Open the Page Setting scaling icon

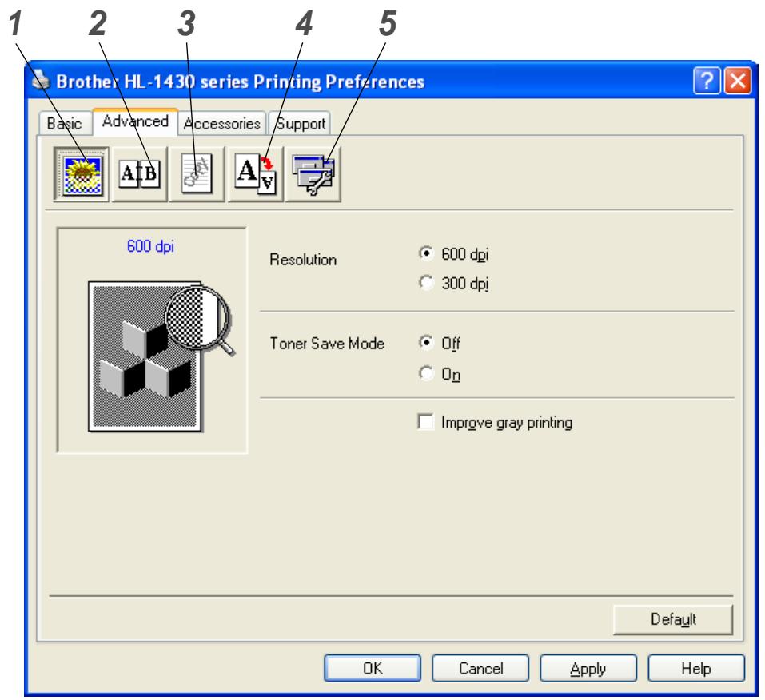(255, 174)
